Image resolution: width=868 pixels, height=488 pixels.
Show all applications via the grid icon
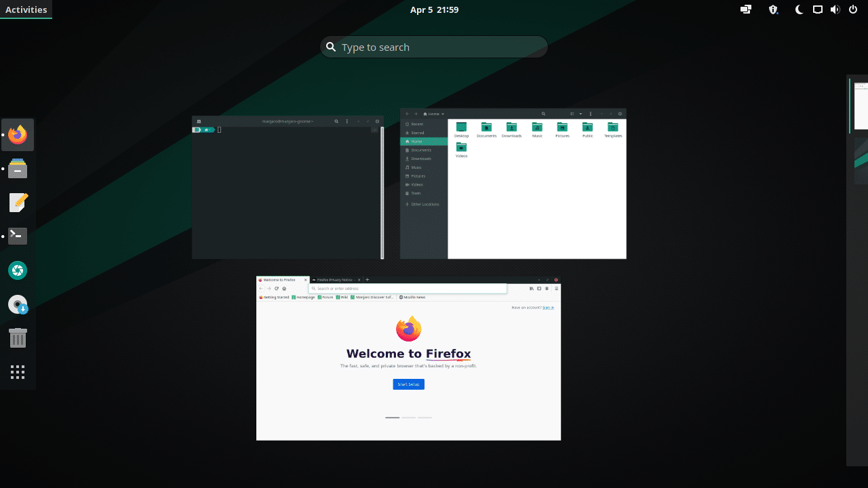click(17, 371)
